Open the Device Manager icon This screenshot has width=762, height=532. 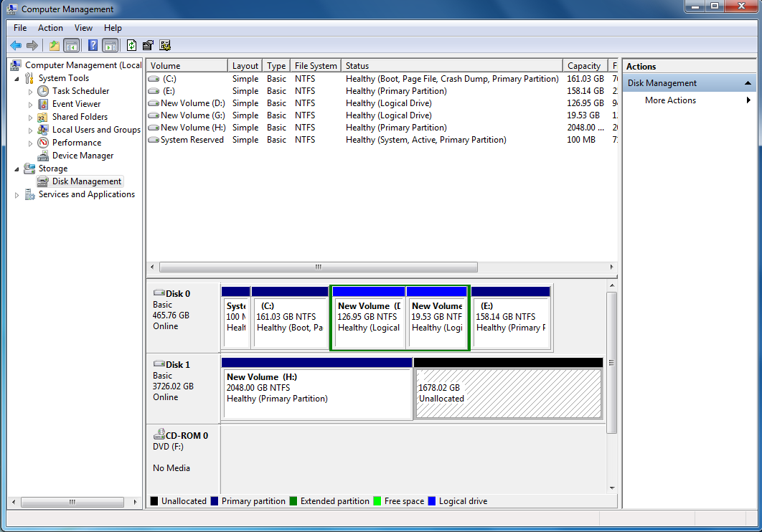point(43,156)
